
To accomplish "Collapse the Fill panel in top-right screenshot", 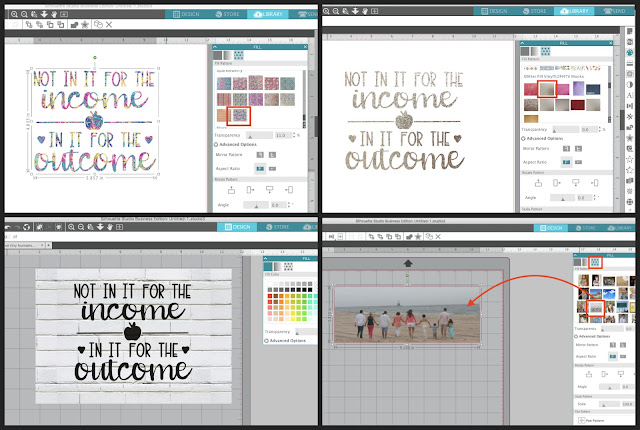I will 522,43.
